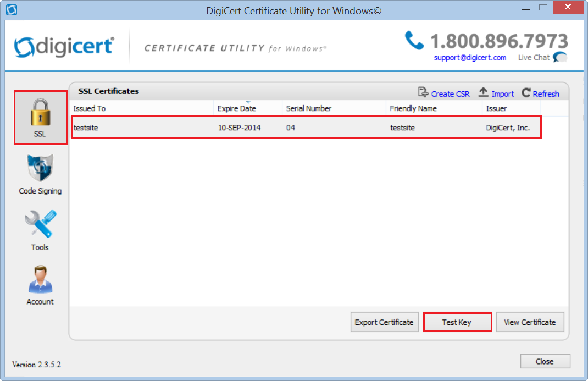Sort by Expire Date column header
The width and height of the screenshot is (588, 381).
pyautogui.click(x=236, y=108)
